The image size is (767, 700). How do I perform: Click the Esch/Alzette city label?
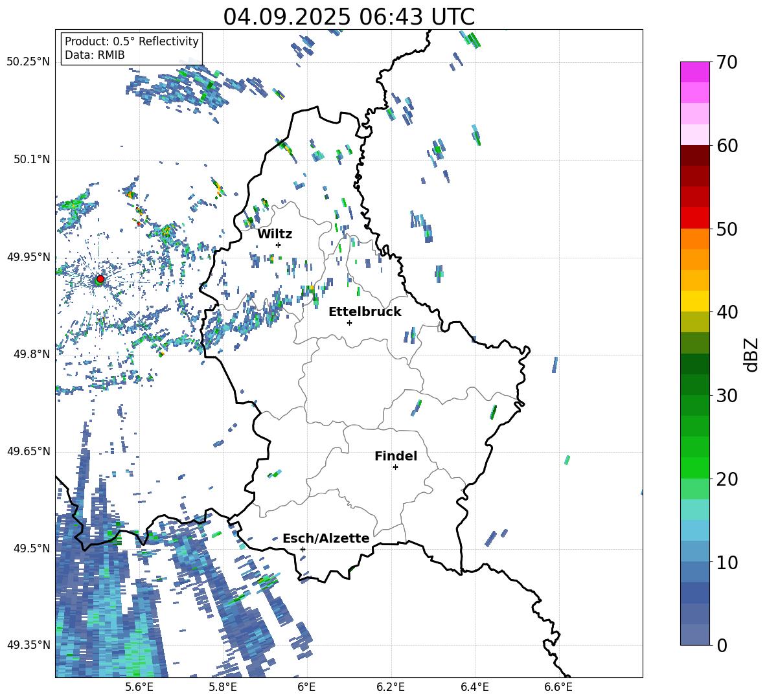(326, 539)
